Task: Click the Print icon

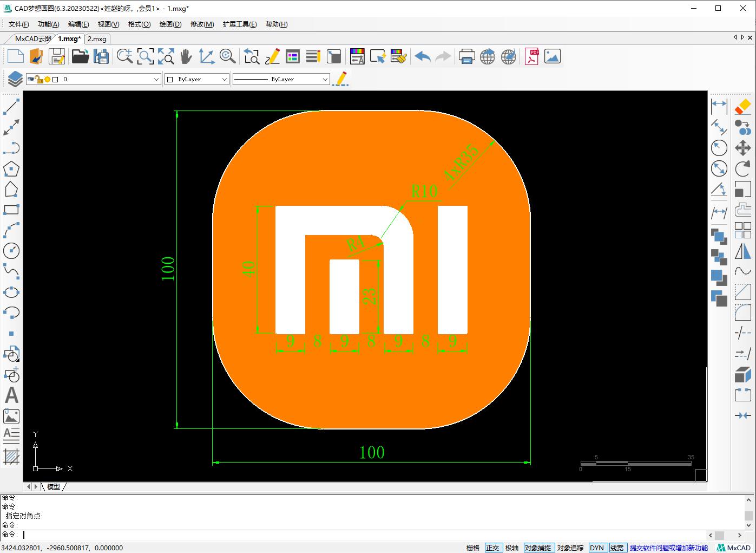Action: (466, 56)
